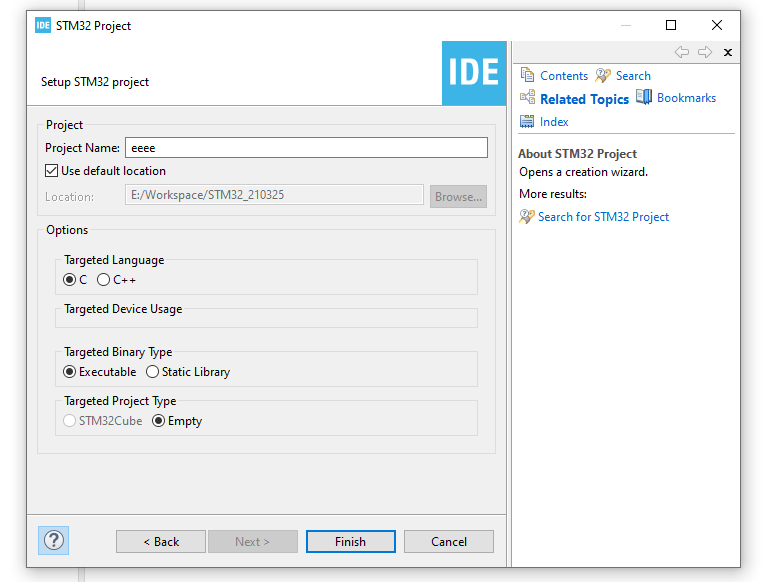Maximize the STM32 Project dialog
Image resolution: width=783 pixels, height=582 pixels.
[671, 25]
